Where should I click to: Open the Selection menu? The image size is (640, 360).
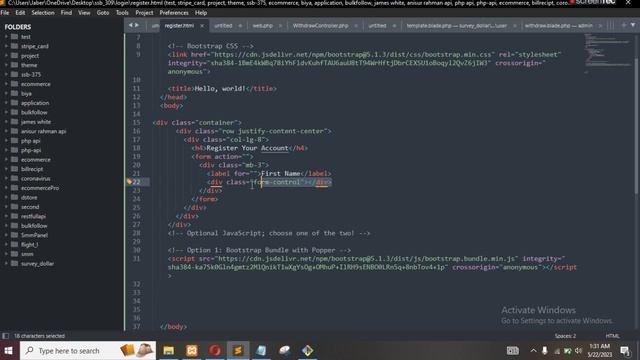(x=43, y=13)
